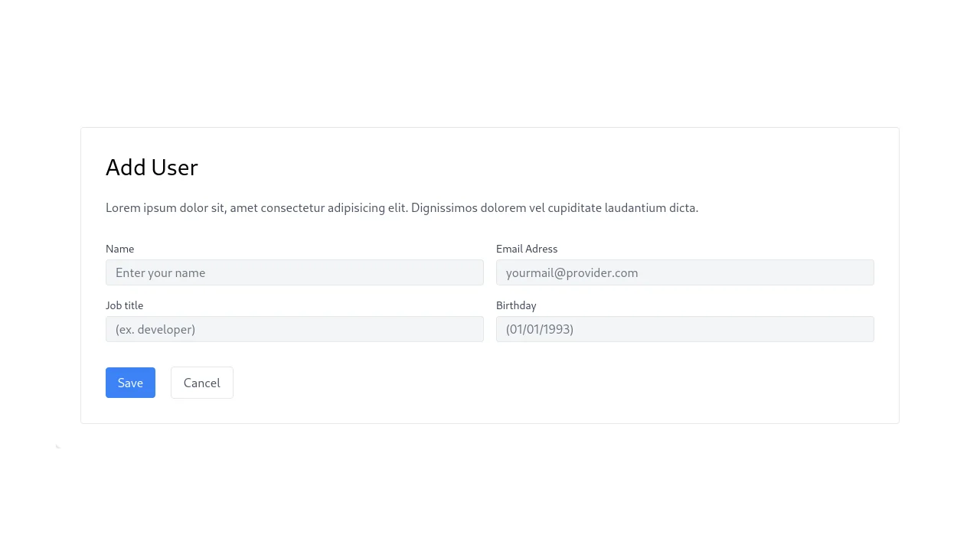Viewport: 980px width, 551px height.
Task: Click the Cancel button
Action: 201,383
